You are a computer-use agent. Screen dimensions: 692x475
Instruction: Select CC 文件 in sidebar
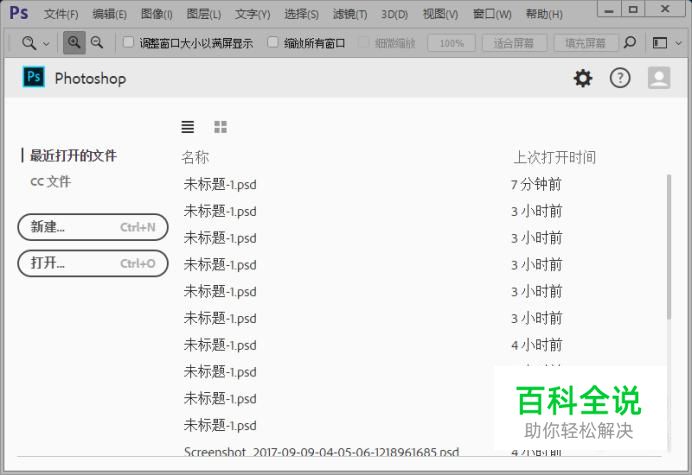[50, 181]
